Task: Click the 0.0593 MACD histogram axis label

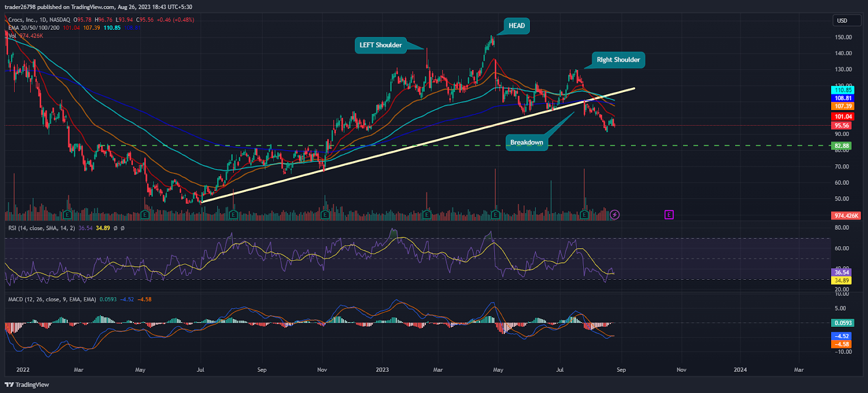Action: pos(843,323)
